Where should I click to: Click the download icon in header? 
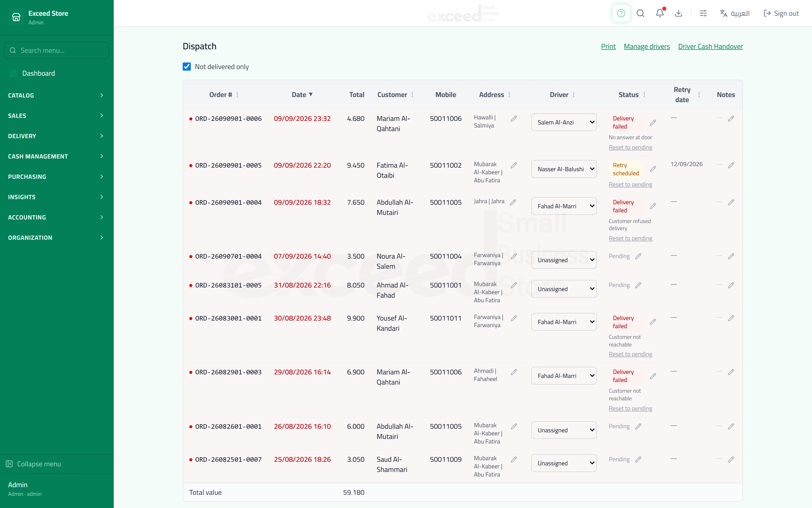[x=679, y=13]
